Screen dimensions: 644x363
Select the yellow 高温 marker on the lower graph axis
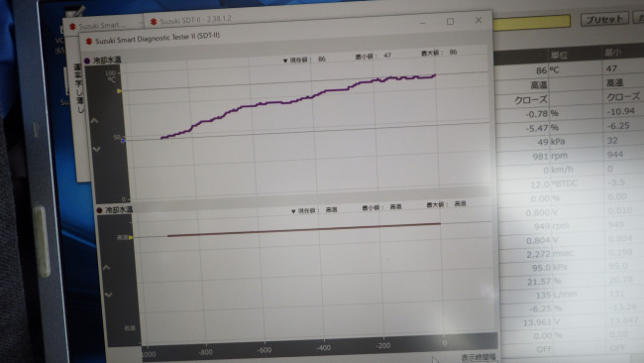point(131,238)
